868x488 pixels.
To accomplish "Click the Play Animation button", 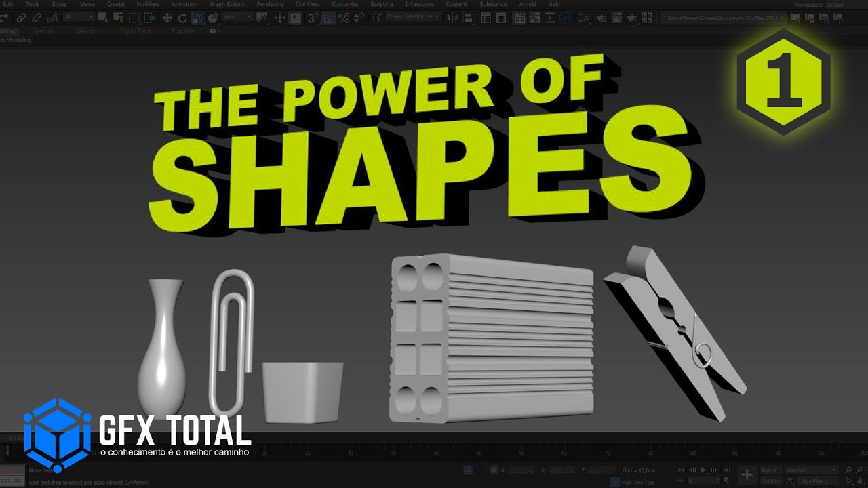I will tap(703, 470).
